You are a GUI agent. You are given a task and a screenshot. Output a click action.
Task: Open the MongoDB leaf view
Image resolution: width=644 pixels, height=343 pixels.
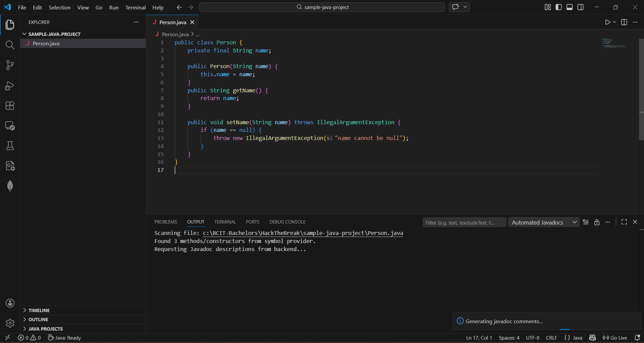[10, 186]
